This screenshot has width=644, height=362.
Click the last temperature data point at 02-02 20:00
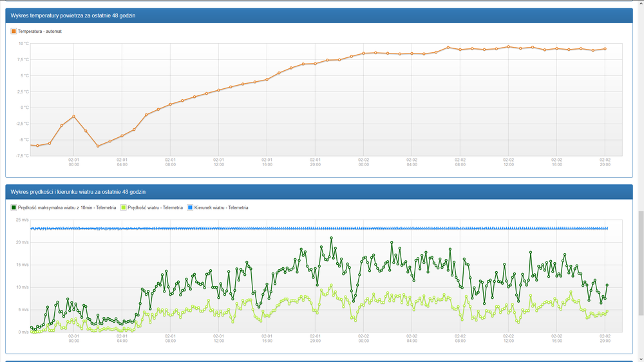point(605,49)
